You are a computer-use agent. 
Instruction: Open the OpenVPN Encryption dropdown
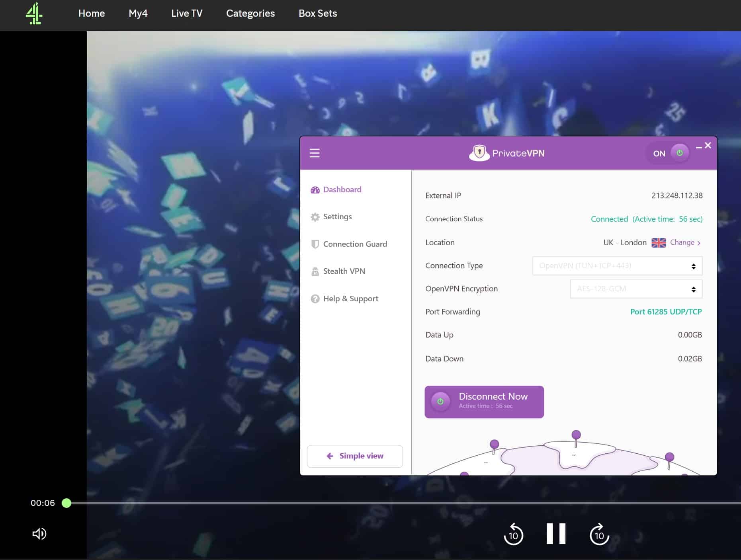coord(636,289)
